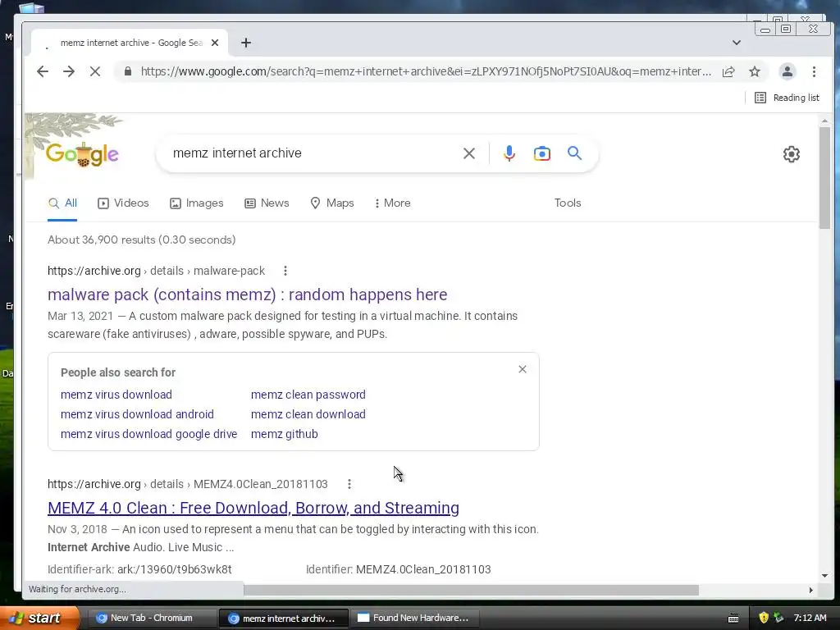Switch to the Images results tab
This screenshot has height=630, width=840.
[x=197, y=203]
